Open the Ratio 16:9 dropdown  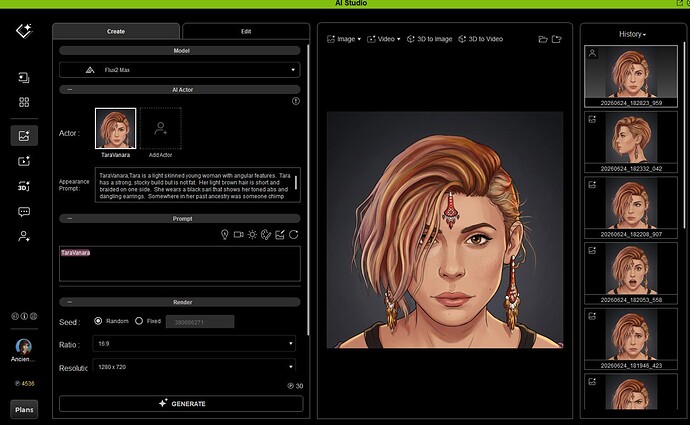194,344
